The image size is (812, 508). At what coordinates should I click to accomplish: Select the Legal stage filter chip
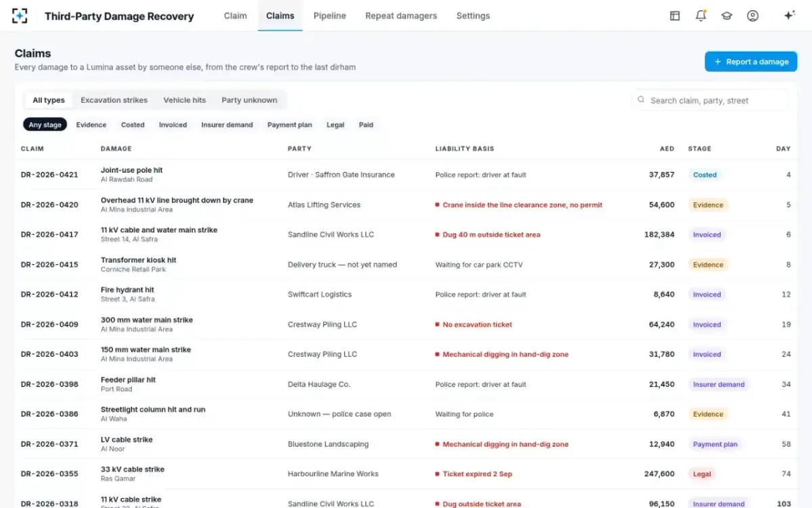coord(335,125)
